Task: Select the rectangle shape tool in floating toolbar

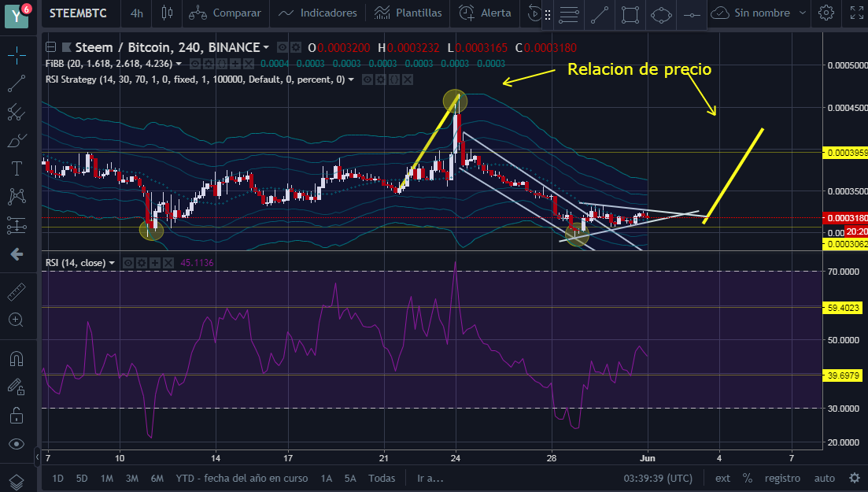Action: point(630,15)
